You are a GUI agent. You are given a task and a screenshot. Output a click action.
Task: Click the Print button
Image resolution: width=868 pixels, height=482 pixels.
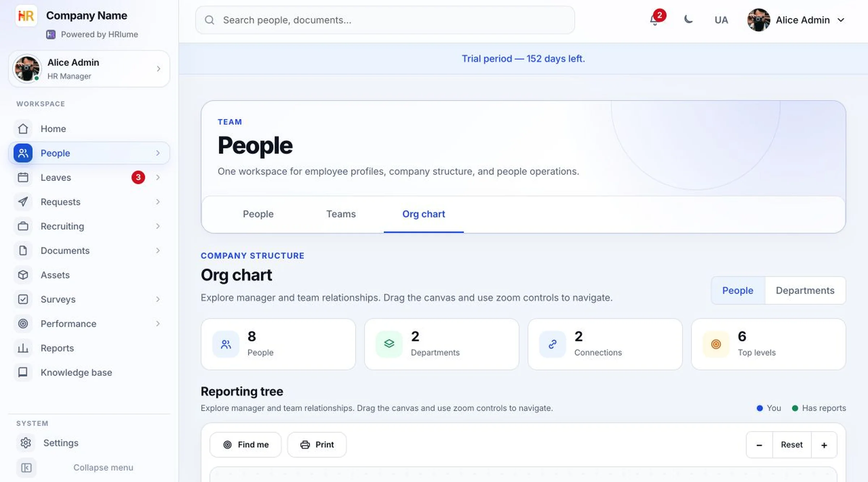point(317,445)
